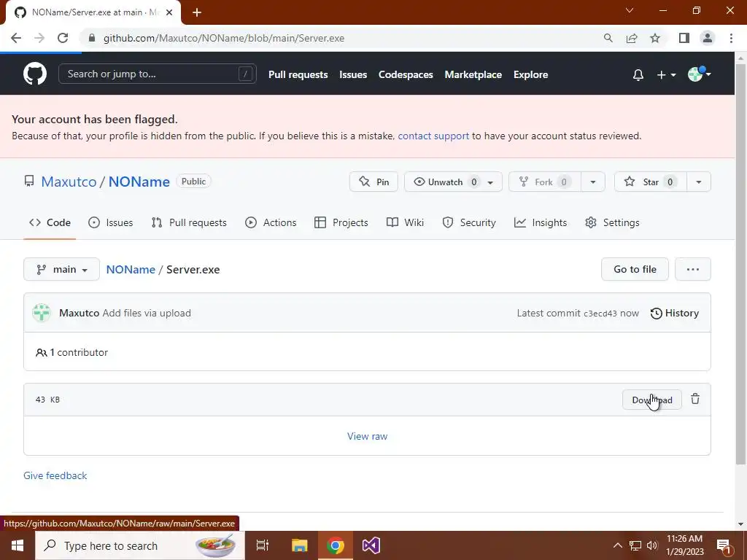The image size is (747, 560).
Task: Open Pull requests in top navigation
Action: [298, 75]
